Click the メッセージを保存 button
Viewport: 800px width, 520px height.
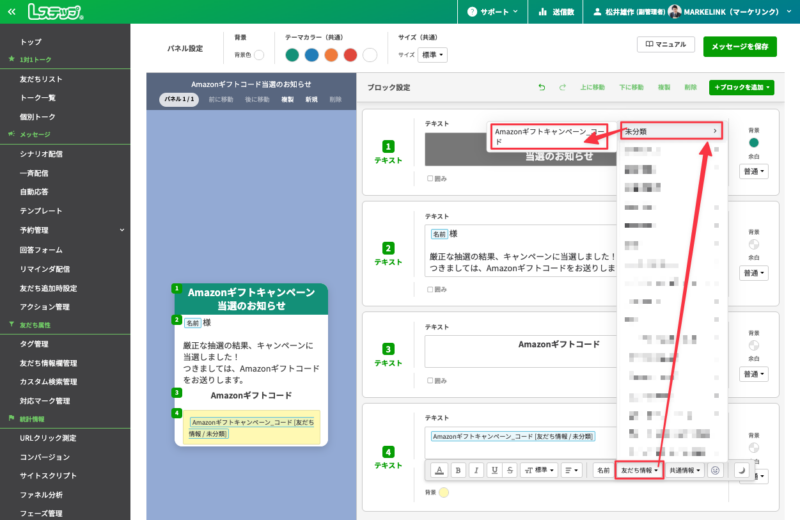740,46
